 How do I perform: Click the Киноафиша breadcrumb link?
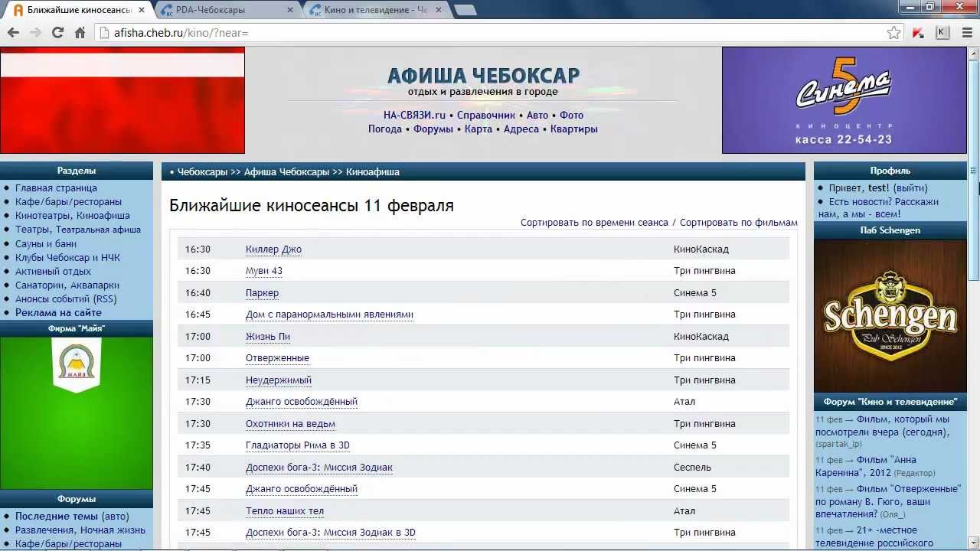(373, 172)
